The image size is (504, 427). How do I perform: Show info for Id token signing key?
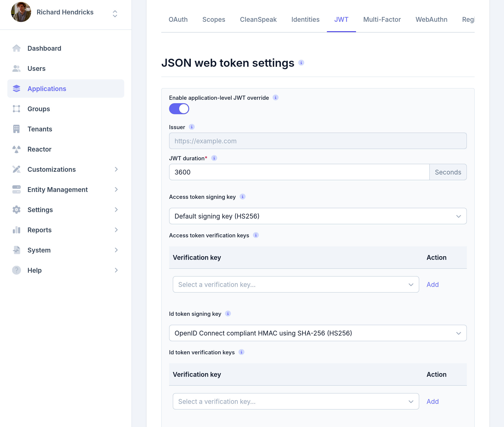tap(228, 313)
